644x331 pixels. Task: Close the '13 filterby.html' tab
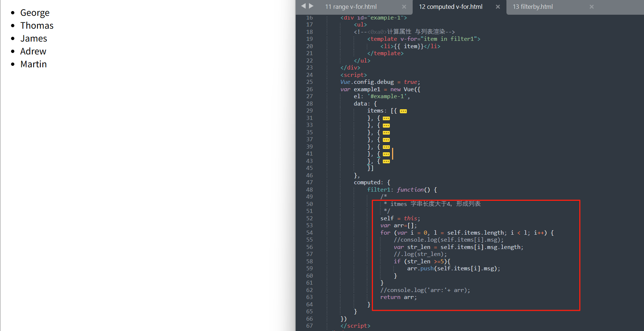click(x=591, y=7)
